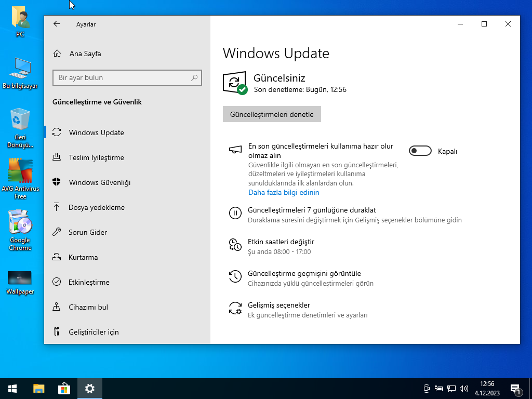The width and height of the screenshot is (532, 399).
Task: Click Etkin saatleri clock icon
Action: point(235,245)
